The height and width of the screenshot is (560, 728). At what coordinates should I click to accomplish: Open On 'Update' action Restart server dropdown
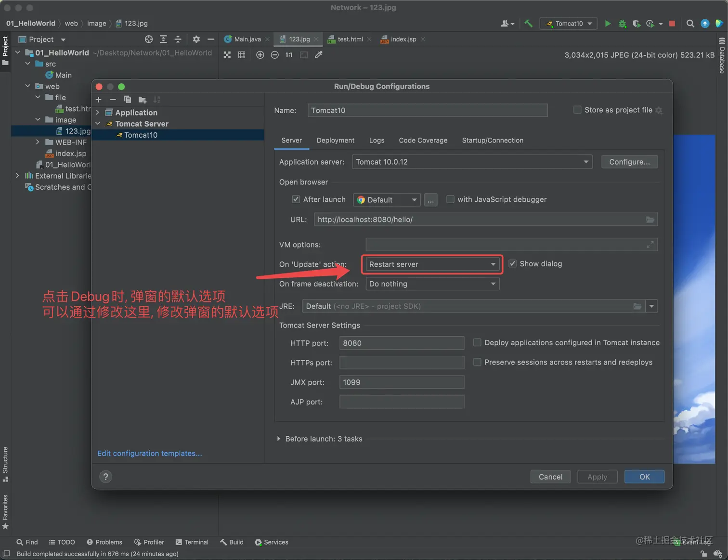pyautogui.click(x=432, y=264)
